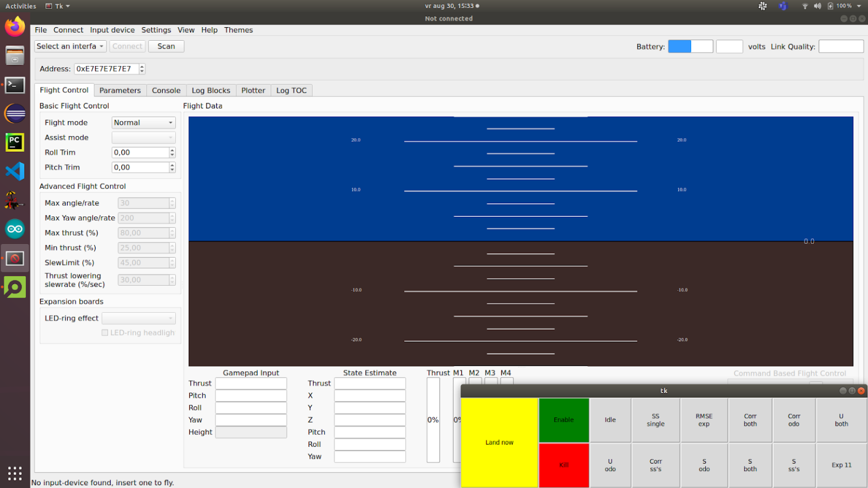Viewport: 868px width, 488px height.
Task: Open Firefox from the dock
Action: tap(15, 27)
